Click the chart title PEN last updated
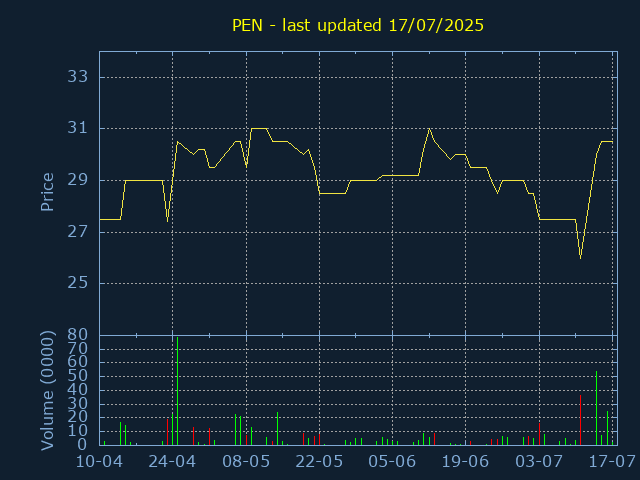 click(358, 25)
